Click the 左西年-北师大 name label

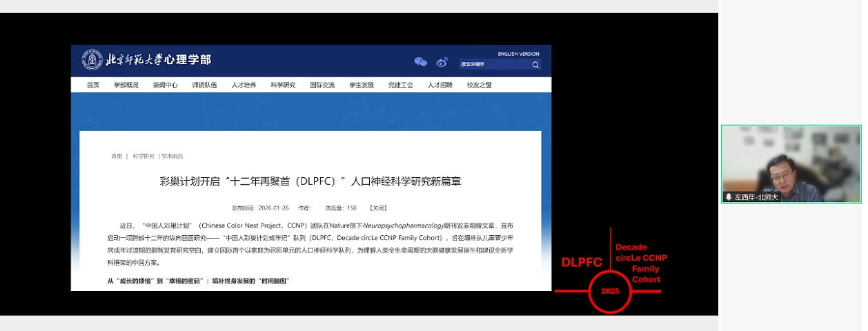[x=756, y=197]
